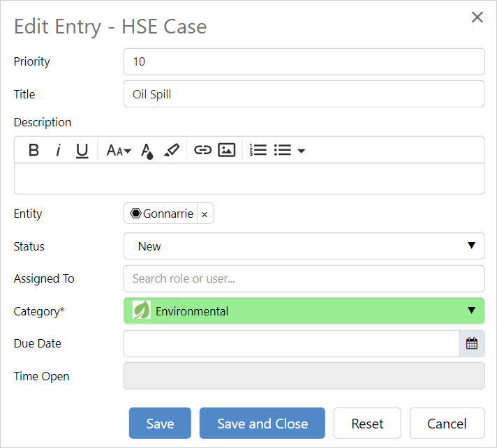Select the highlight marker tool
The width and height of the screenshot is (497, 448).
pyautogui.click(x=172, y=150)
